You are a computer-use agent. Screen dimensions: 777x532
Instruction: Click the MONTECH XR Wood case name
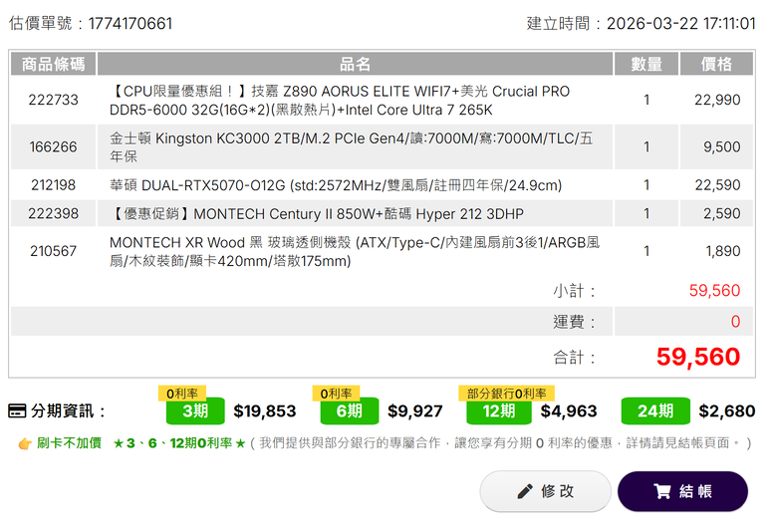(355, 251)
